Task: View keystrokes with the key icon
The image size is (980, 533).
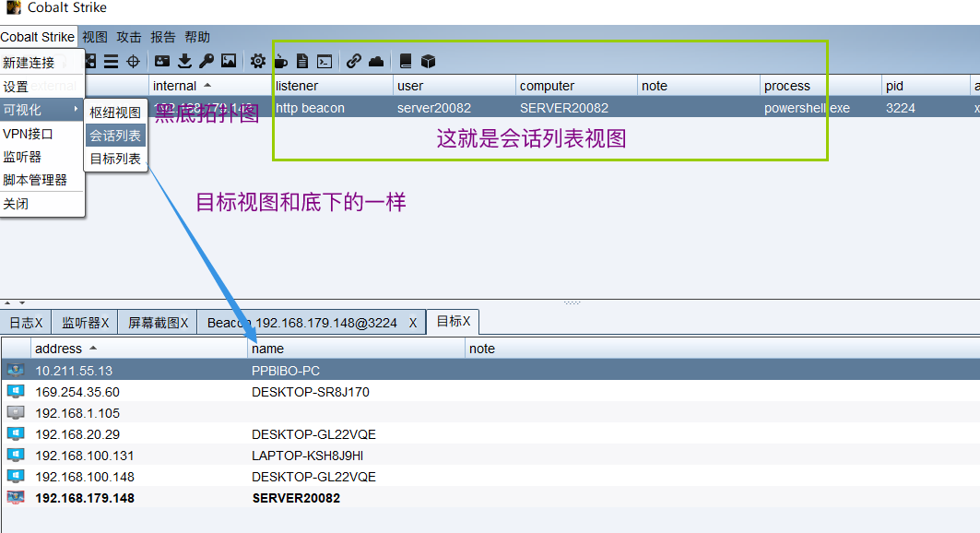Action: point(207,61)
